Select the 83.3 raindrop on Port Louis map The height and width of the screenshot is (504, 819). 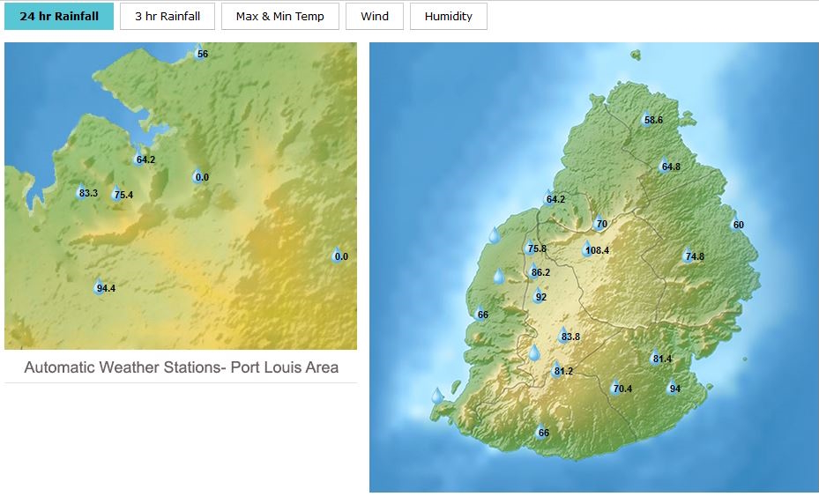click(82, 192)
